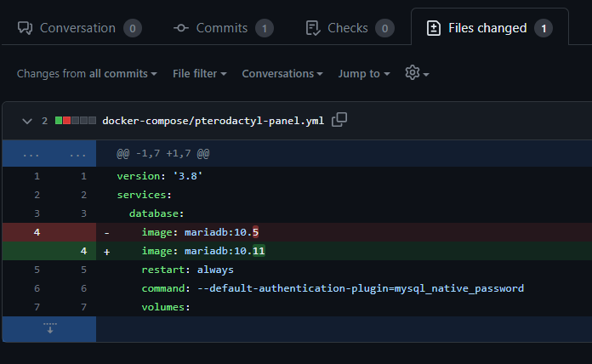Click the Commits tab commit icon
This screenshot has height=364, width=592.
[181, 28]
